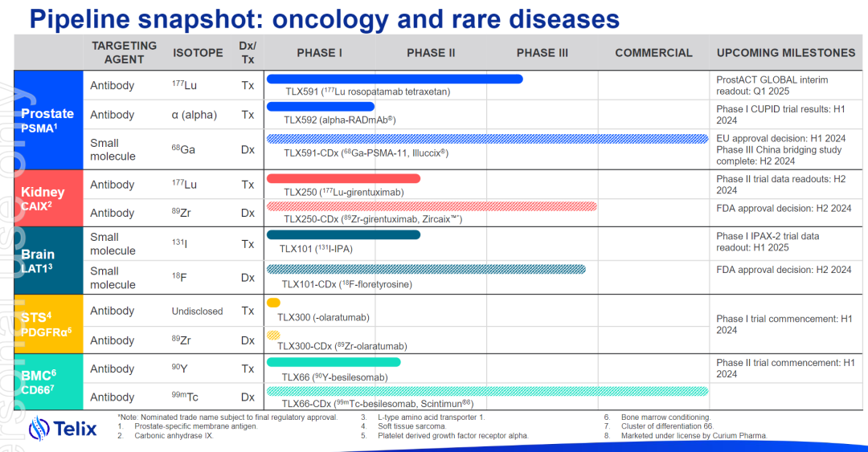
Task: Select the Brain LAT1 category block
Action: coord(48,260)
